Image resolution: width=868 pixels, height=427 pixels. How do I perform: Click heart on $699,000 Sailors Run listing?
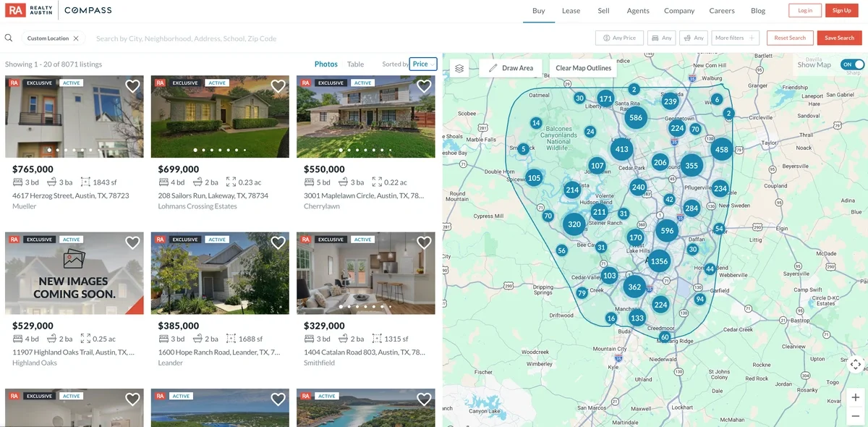[278, 86]
